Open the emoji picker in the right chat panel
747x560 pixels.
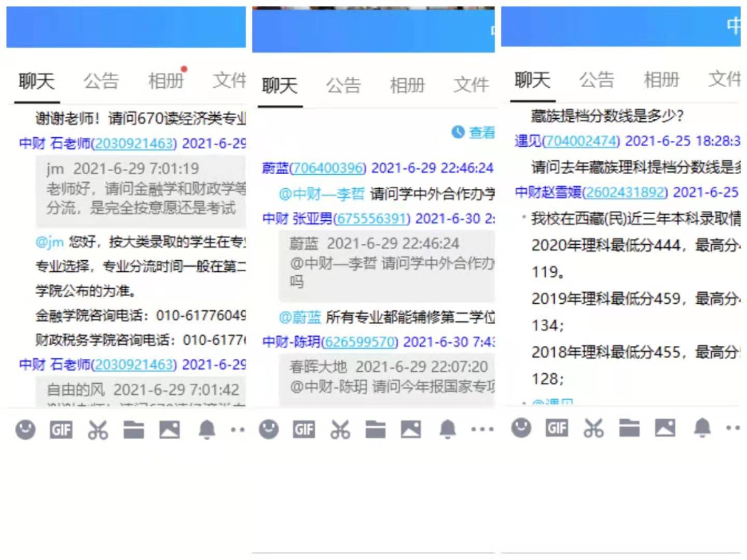click(x=521, y=428)
